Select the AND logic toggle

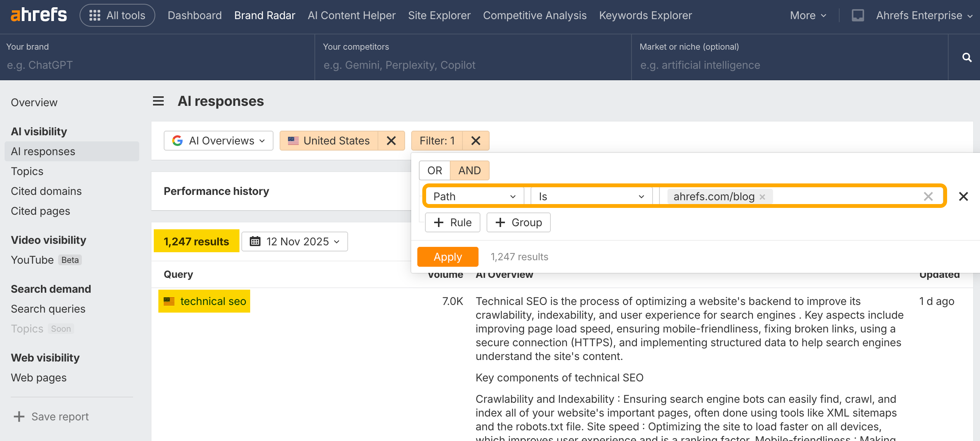tap(469, 170)
